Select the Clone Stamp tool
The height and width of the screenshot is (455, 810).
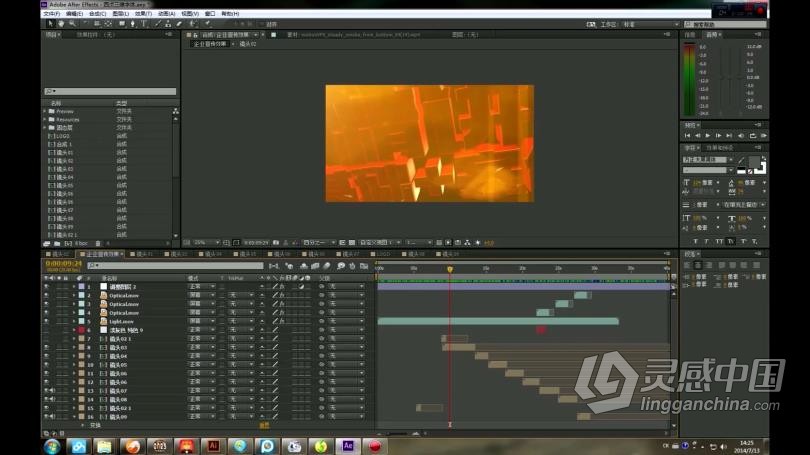click(x=168, y=24)
